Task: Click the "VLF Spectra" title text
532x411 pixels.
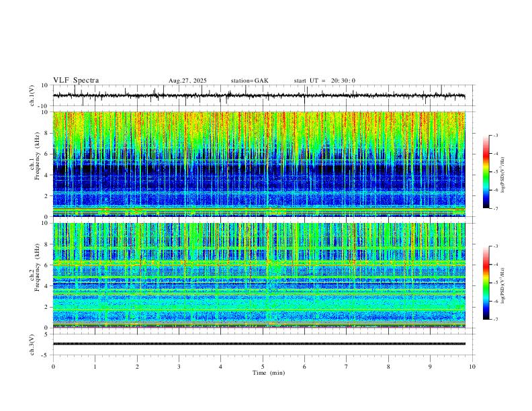Action: pyautogui.click(x=76, y=81)
